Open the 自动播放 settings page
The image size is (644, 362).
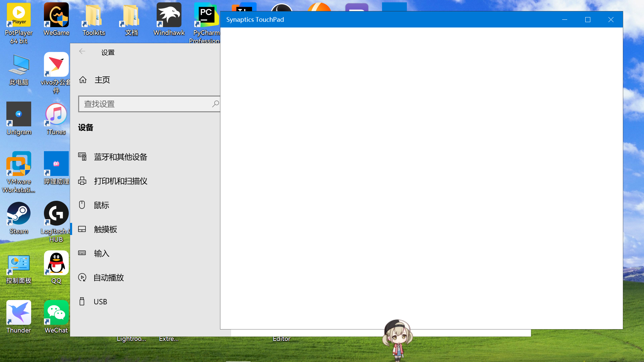(145, 278)
